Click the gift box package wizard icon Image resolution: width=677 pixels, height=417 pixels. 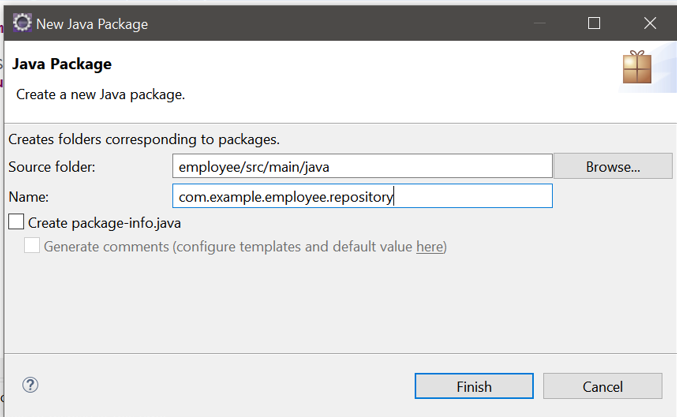(637, 67)
